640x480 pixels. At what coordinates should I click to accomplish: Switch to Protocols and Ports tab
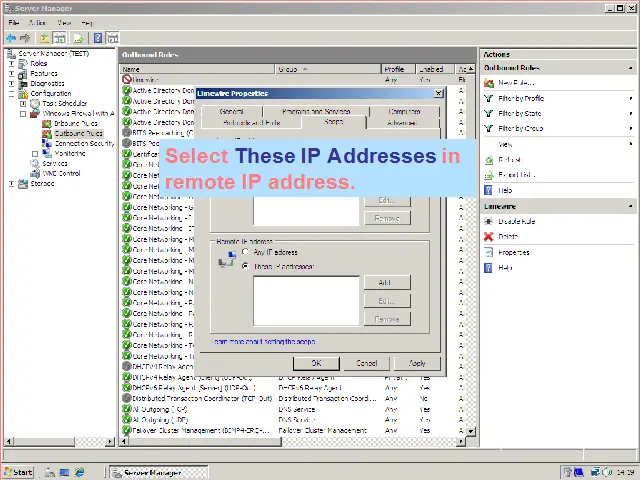[251, 122]
